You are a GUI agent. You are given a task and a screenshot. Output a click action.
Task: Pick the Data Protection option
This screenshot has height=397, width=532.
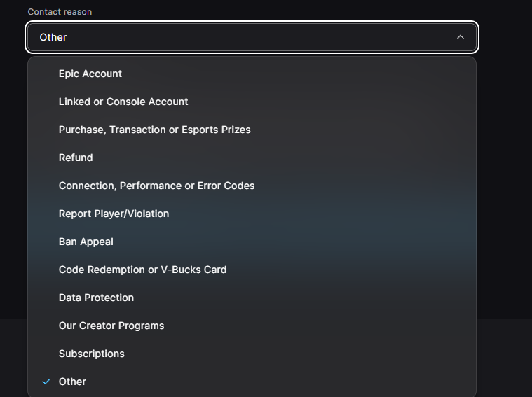(252, 298)
